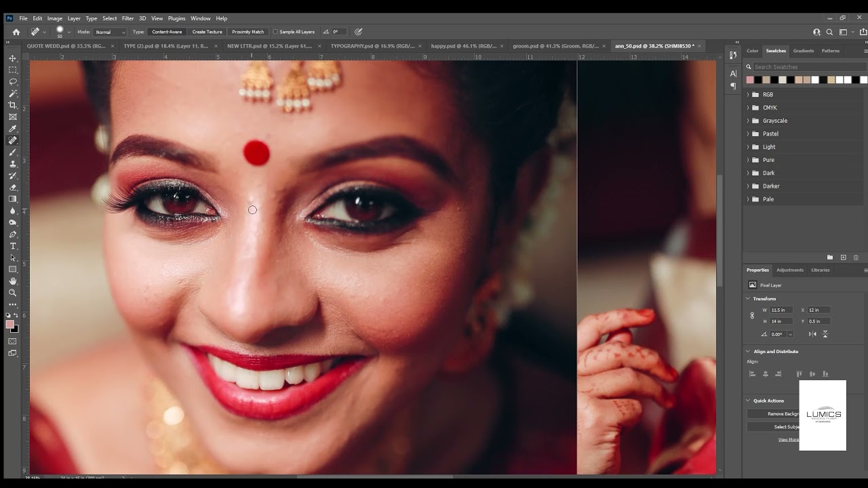This screenshot has width=868, height=488.
Task: Click the align left edges icon
Action: point(752,373)
